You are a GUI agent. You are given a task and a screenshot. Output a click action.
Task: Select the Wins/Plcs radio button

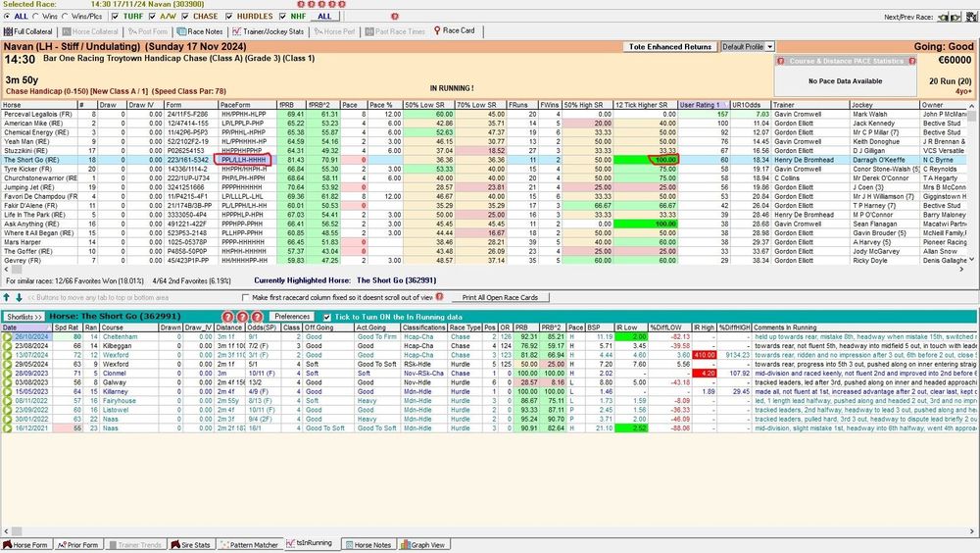(x=65, y=17)
